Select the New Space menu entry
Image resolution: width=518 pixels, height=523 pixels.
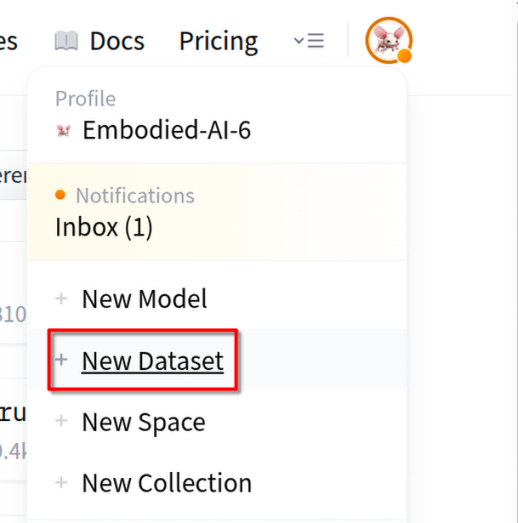tap(144, 422)
